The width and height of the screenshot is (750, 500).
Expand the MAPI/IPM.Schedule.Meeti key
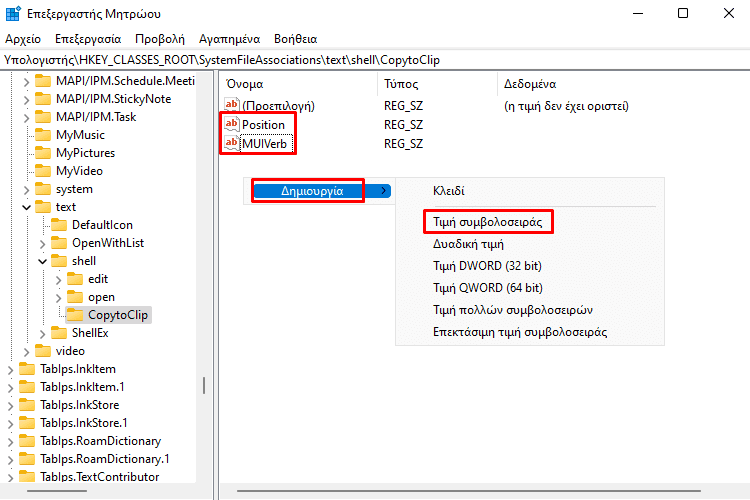26,82
